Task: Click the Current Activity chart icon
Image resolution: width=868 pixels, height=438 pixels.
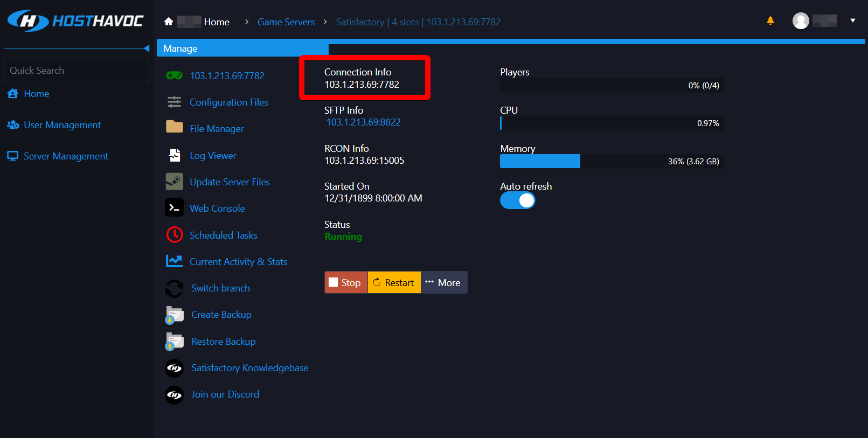Action: point(174,261)
